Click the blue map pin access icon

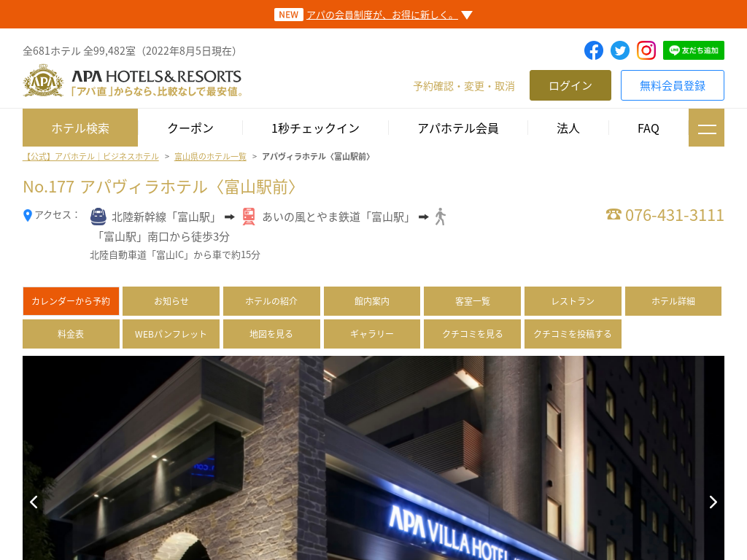pyautogui.click(x=28, y=216)
